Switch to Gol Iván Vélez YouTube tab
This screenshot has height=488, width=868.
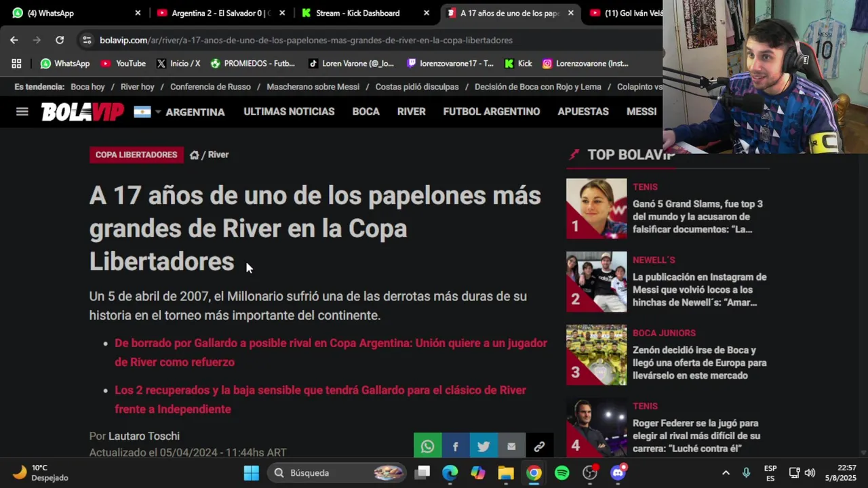[x=624, y=13]
